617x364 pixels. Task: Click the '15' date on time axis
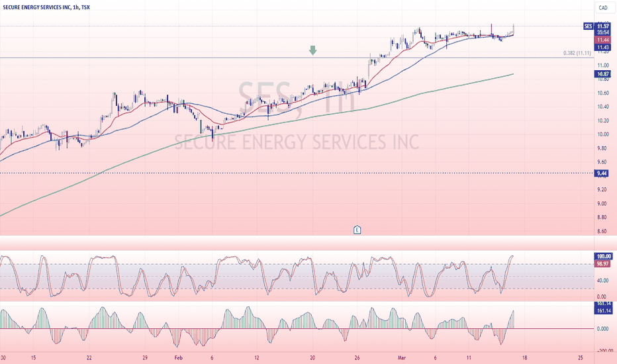[x=34, y=357]
